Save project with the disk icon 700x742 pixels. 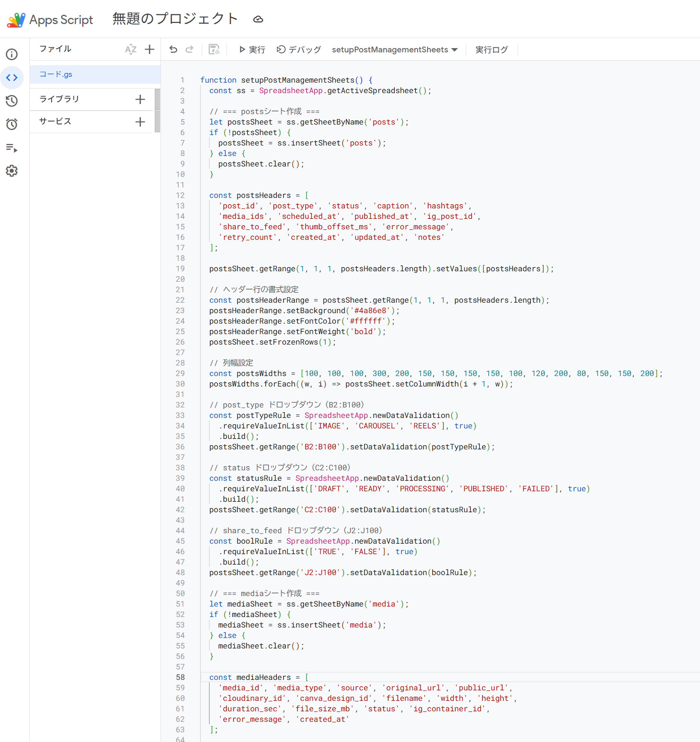click(x=214, y=49)
